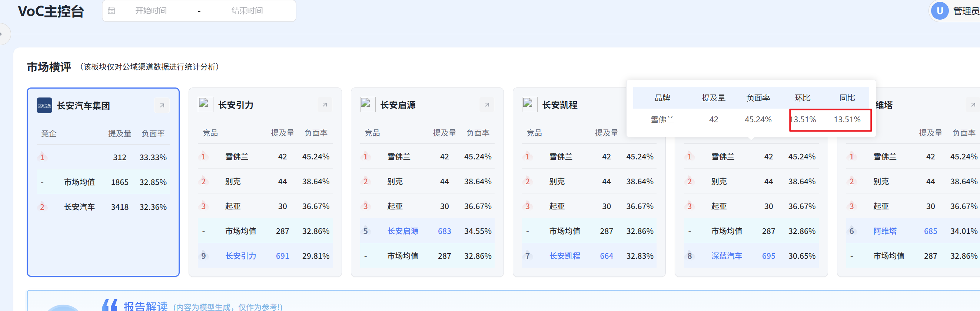This screenshot has height=311, width=980.
Task: Select 起亚 row in 长安凯程 card
Action: pos(589,206)
